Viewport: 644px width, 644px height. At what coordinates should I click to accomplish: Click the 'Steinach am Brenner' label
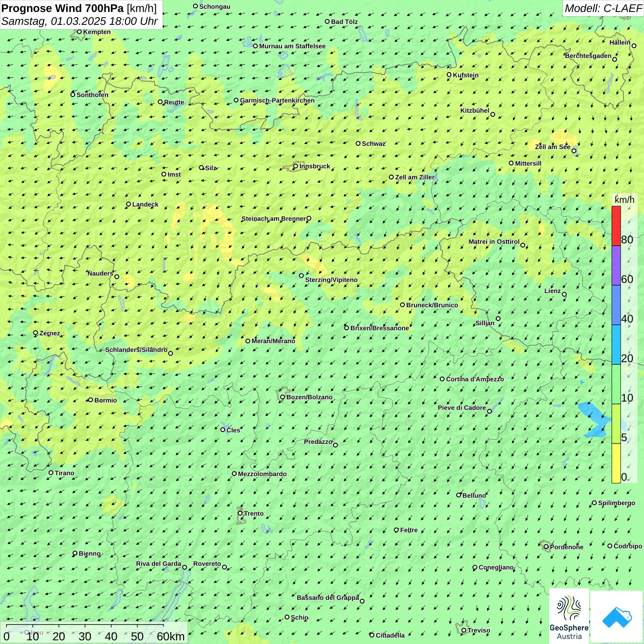[274, 218]
